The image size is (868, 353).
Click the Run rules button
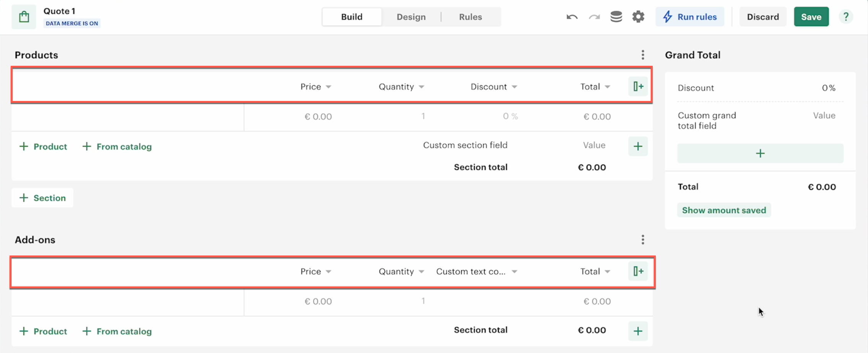coord(690,17)
